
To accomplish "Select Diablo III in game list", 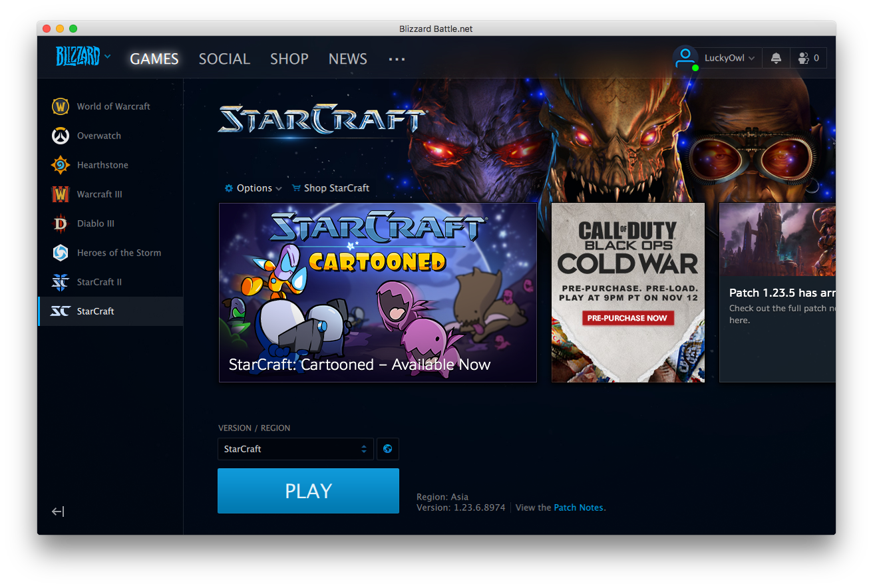I will (110, 223).
